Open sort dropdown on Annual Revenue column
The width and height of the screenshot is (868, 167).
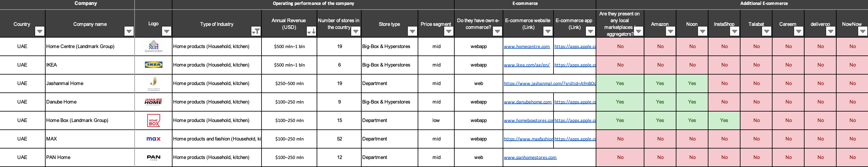coord(311,31)
